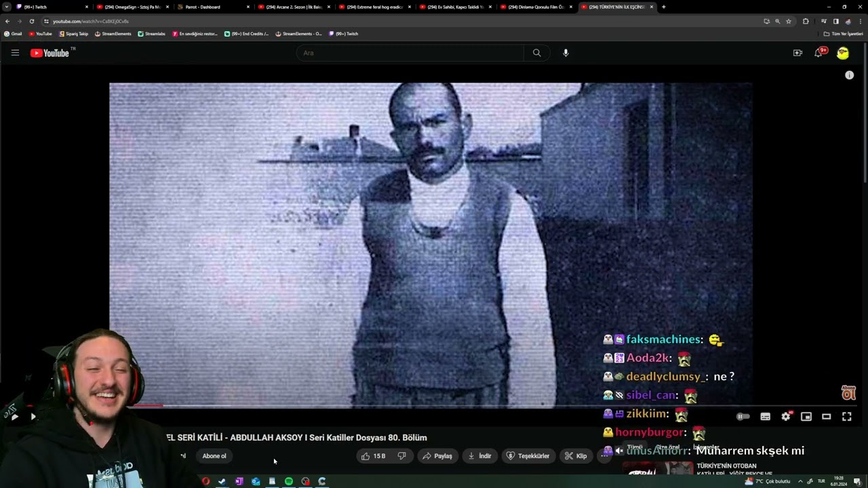Switch to miniplayer mode
868x488 pixels.
(x=806, y=417)
